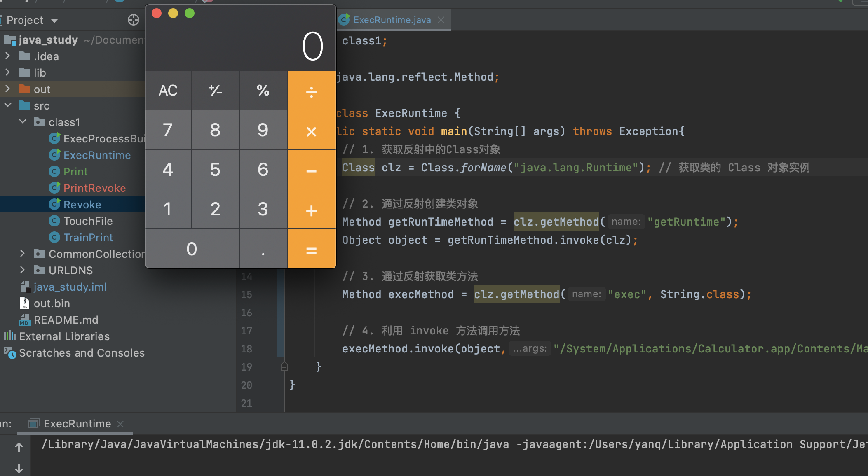Collapse the src folder
Image resolution: width=868 pixels, height=476 pixels.
7,105
